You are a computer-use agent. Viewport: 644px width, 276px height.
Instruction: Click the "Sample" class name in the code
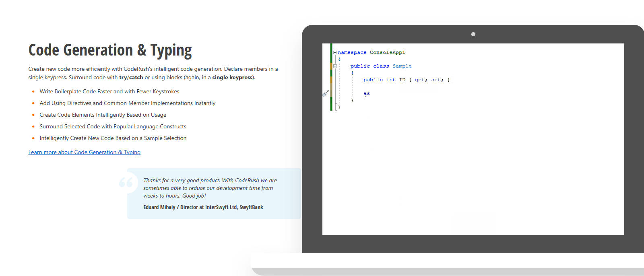coord(402,66)
